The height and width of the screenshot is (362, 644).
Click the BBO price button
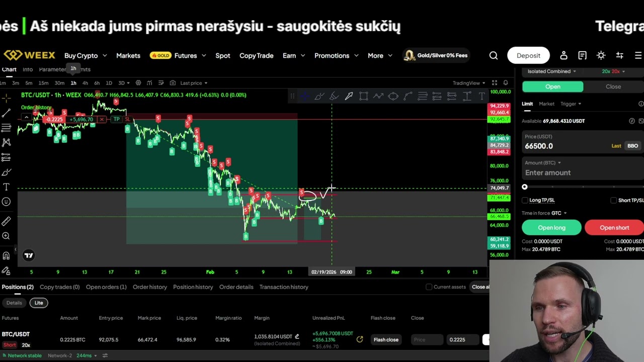coord(632,146)
